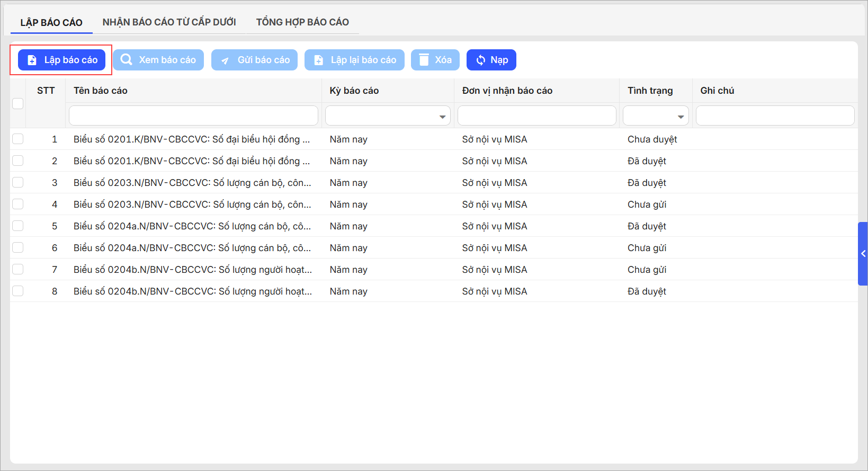Open the Kỳ báo cáo filter dropdown
Viewport: 868px width, 471px height.
(x=442, y=117)
